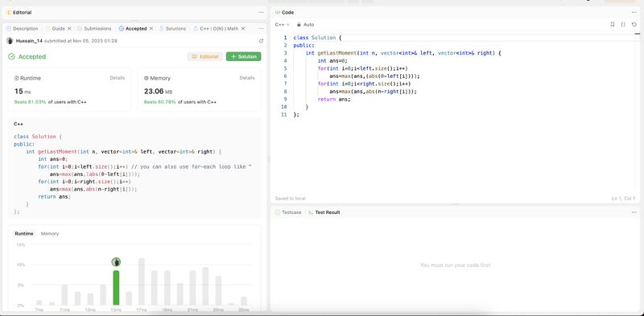This screenshot has height=316, width=644.
Task: Click the green Solution button
Action: [x=244, y=56]
